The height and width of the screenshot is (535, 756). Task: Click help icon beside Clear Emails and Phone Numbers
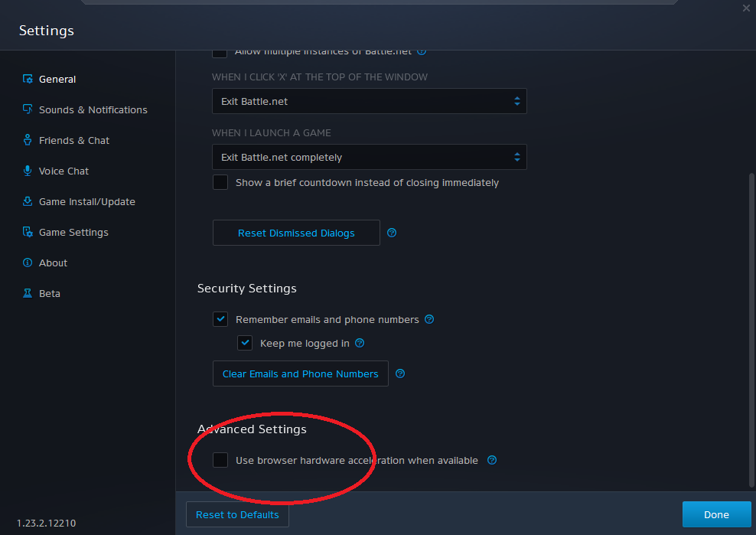click(x=400, y=374)
